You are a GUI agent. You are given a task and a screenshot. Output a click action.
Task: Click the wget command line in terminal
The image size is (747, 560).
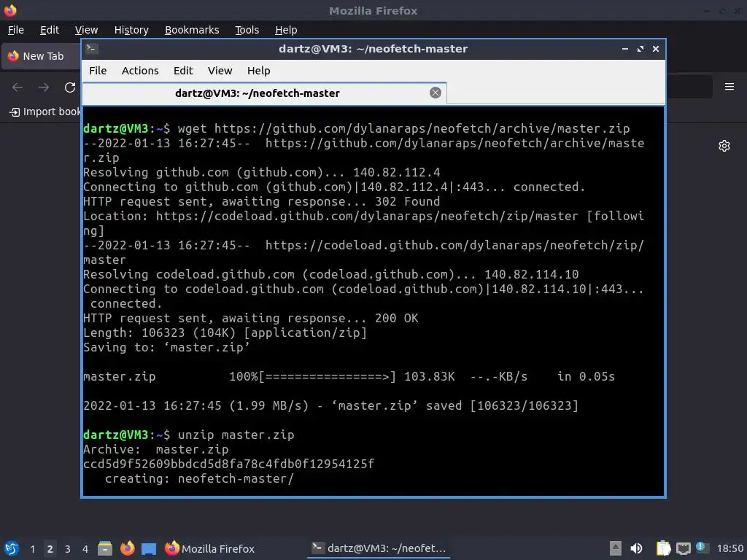(356, 128)
